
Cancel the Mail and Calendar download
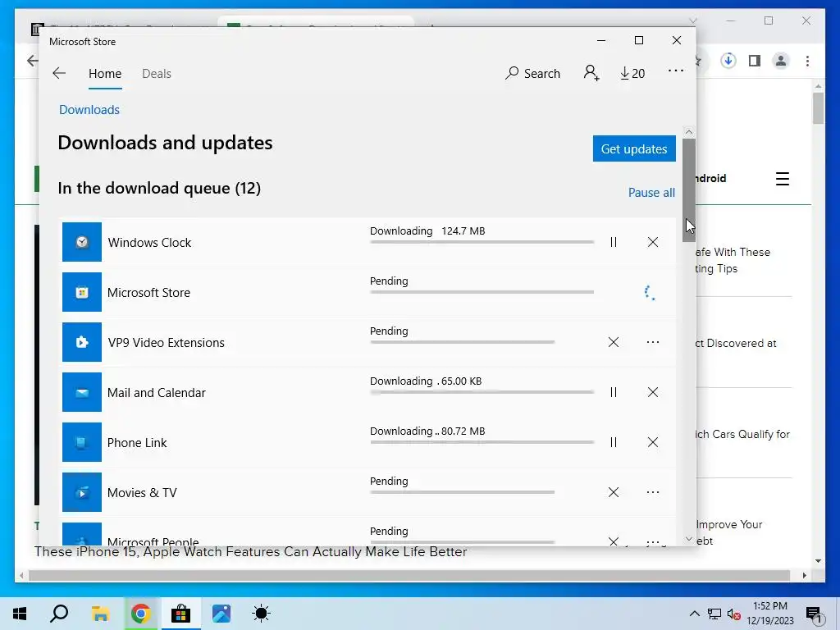652,392
